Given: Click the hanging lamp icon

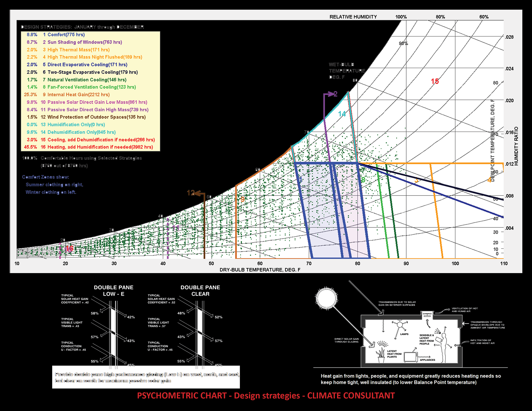Looking at the screenshot, I should (x=400, y=325).
